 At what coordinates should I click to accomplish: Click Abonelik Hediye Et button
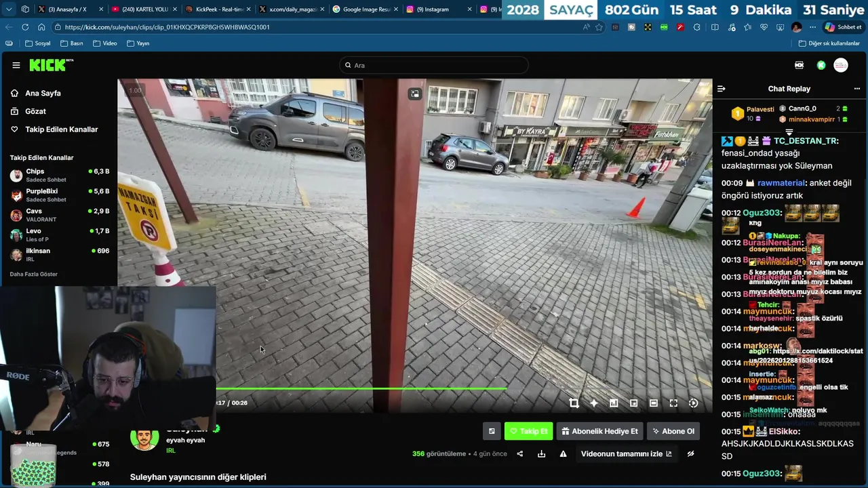coord(599,431)
